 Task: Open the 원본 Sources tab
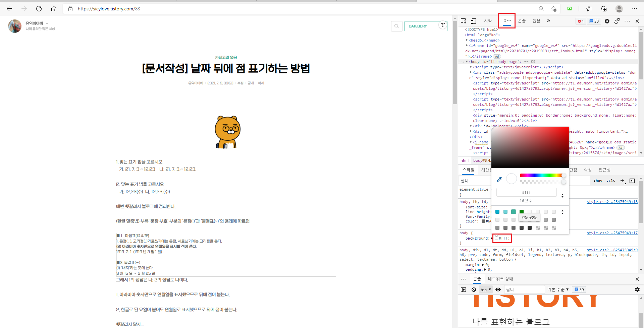tap(536, 21)
